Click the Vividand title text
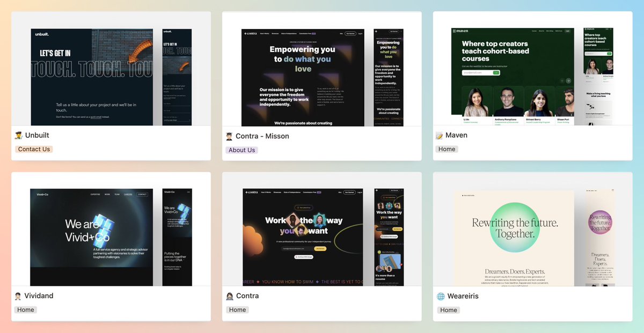This screenshot has height=333, width=644. point(39,295)
